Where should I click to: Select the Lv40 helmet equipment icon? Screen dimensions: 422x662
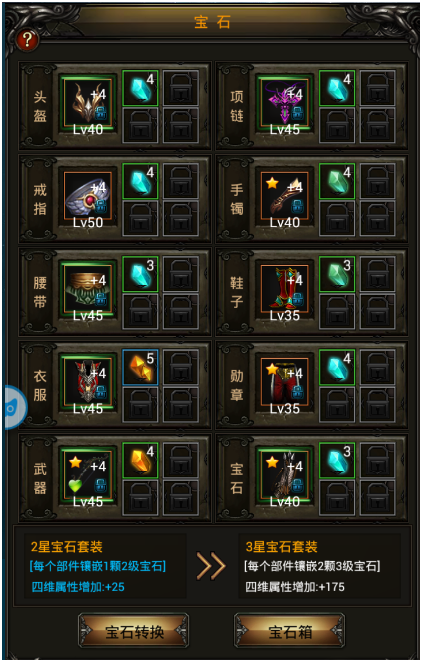88,103
